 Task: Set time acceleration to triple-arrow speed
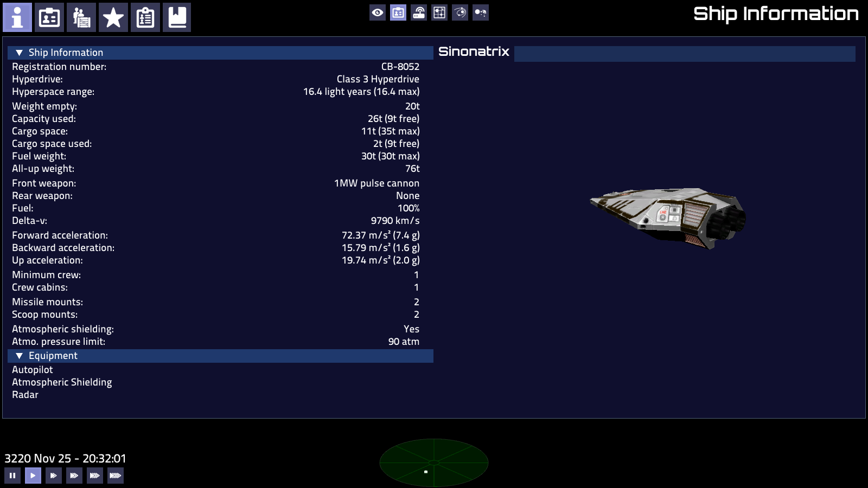pos(74,476)
